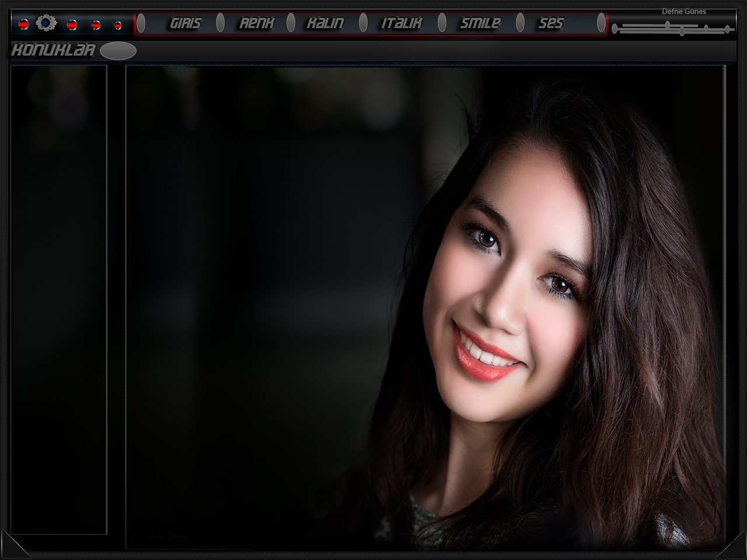Open settings via the gear icon
Screen dimensions: 747x560
(x=46, y=23)
